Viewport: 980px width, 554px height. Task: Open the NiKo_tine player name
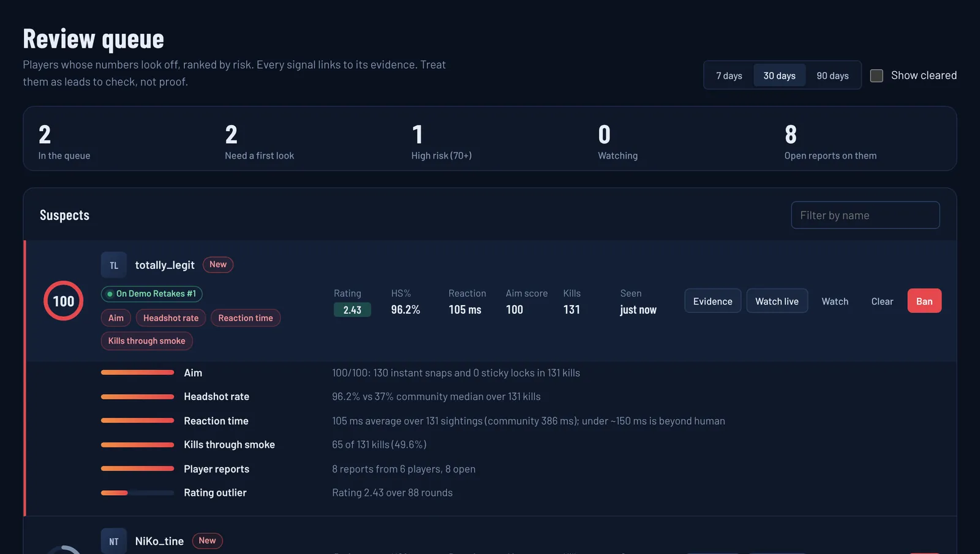pyautogui.click(x=159, y=541)
